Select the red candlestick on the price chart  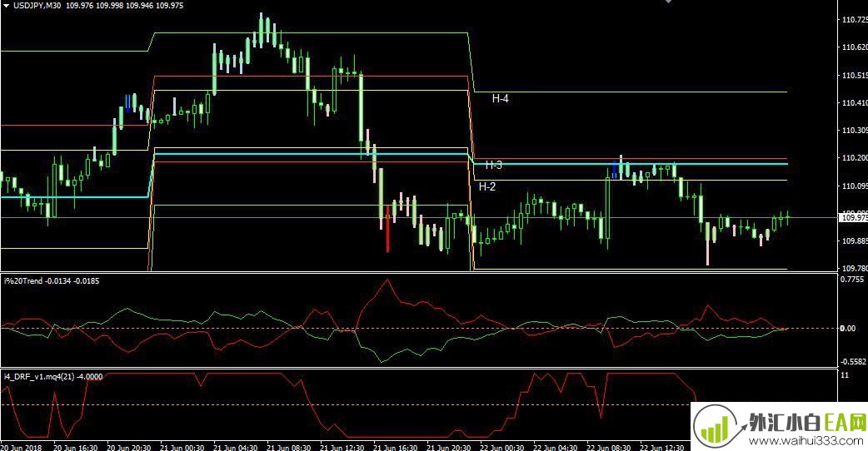[x=387, y=229]
